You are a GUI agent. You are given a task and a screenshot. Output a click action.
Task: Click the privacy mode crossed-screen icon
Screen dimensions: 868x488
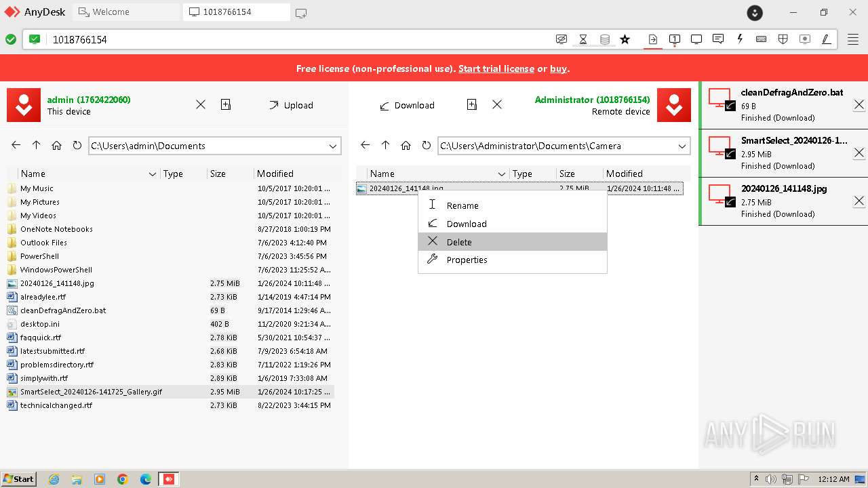pyautogui.click(x=561, y=39)
